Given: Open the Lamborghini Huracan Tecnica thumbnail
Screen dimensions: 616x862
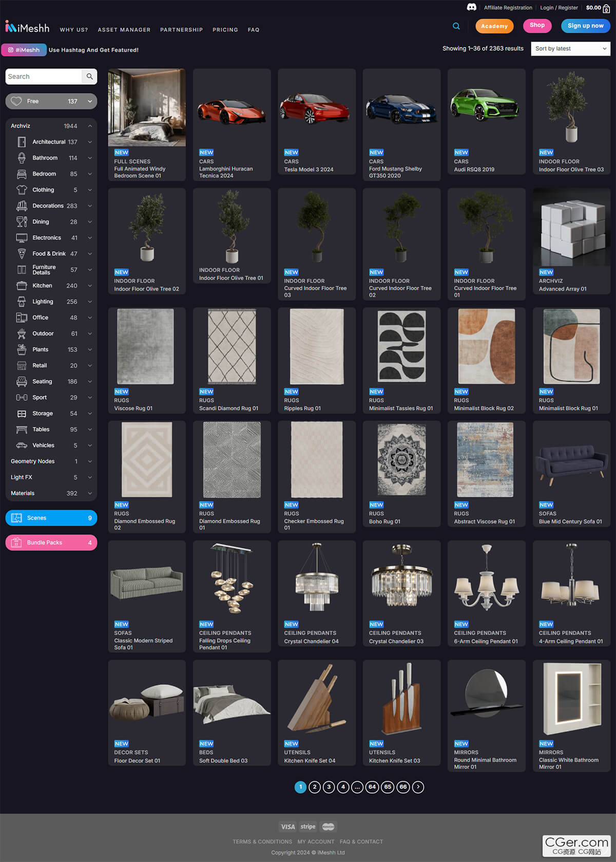Looking at the screenshot, I should click(x=232, y=107).
